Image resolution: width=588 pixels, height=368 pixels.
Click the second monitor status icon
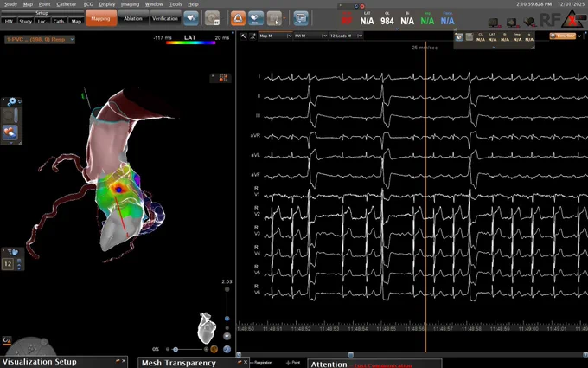click(x=512, y=23)
